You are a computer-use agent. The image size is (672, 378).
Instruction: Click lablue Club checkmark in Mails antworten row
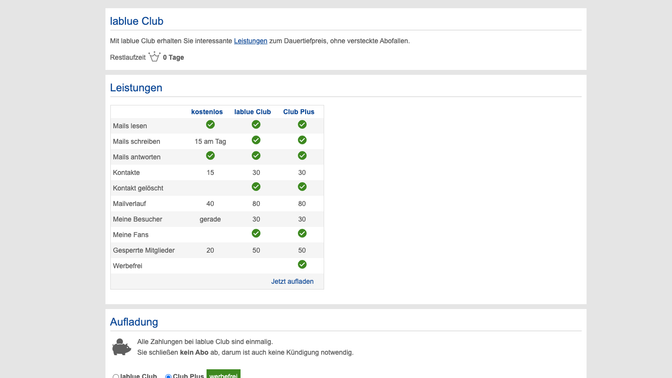click(256, 156)
